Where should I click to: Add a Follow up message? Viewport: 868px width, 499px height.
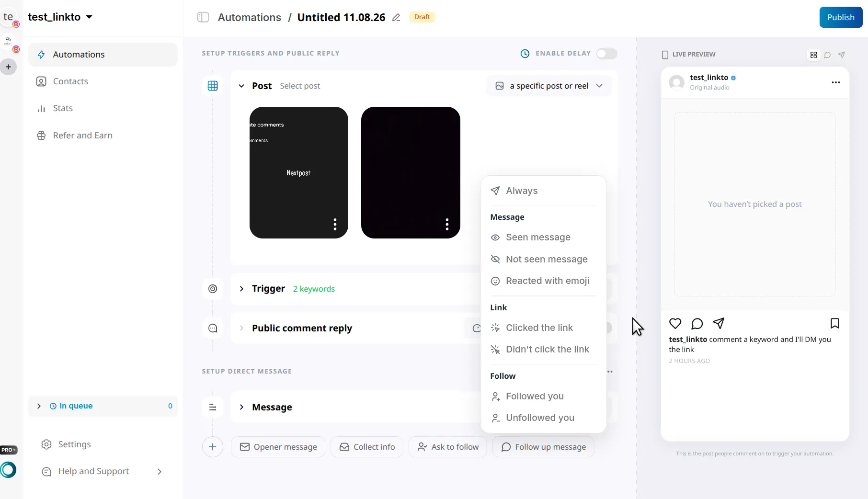tap(543, 447)
